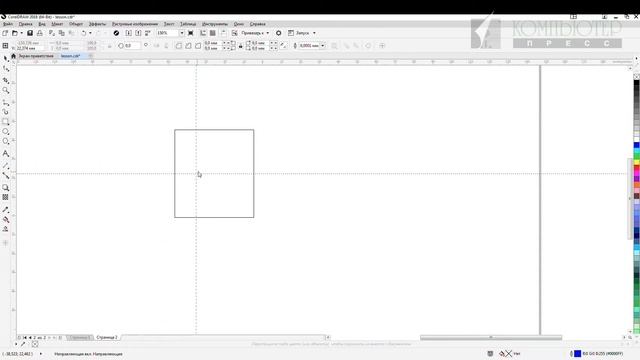Select the Color Eyedropper tool
This screenshot has width=640, height=360.
click(x=6, y=209)
